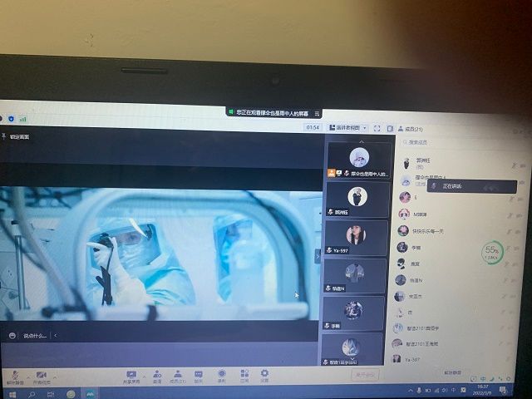Open the Chat icon in toolbar
Screen dimensions: 532x399
click(199, 377)
